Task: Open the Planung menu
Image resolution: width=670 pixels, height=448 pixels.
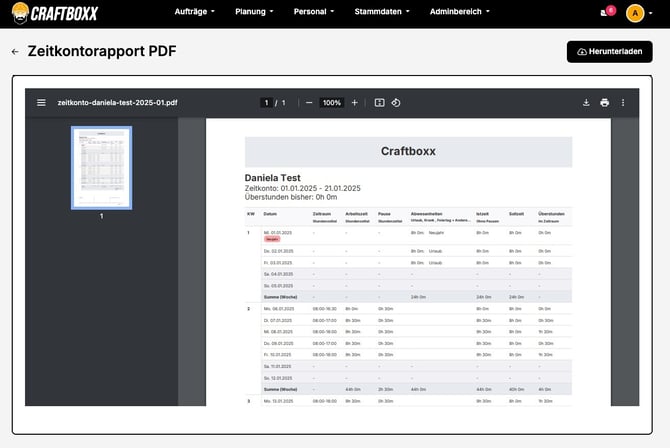Action: (x=254, y=12)
